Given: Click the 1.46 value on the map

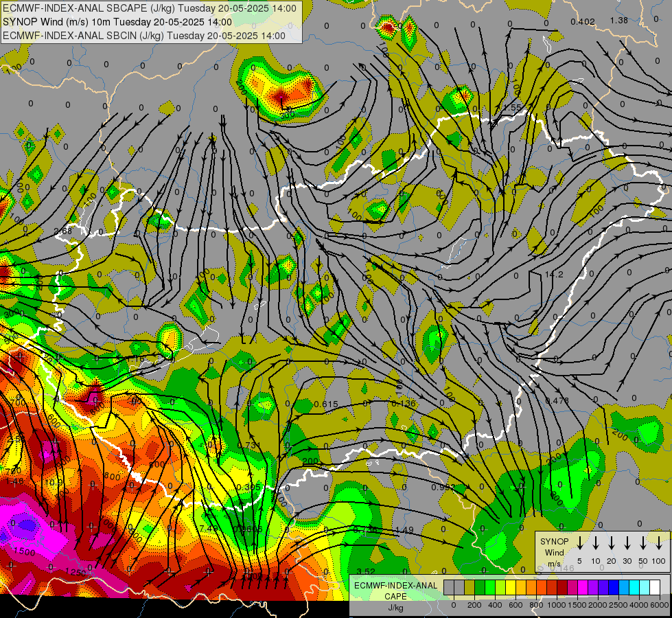Looking at the screenshot, I should pos(14,481).
